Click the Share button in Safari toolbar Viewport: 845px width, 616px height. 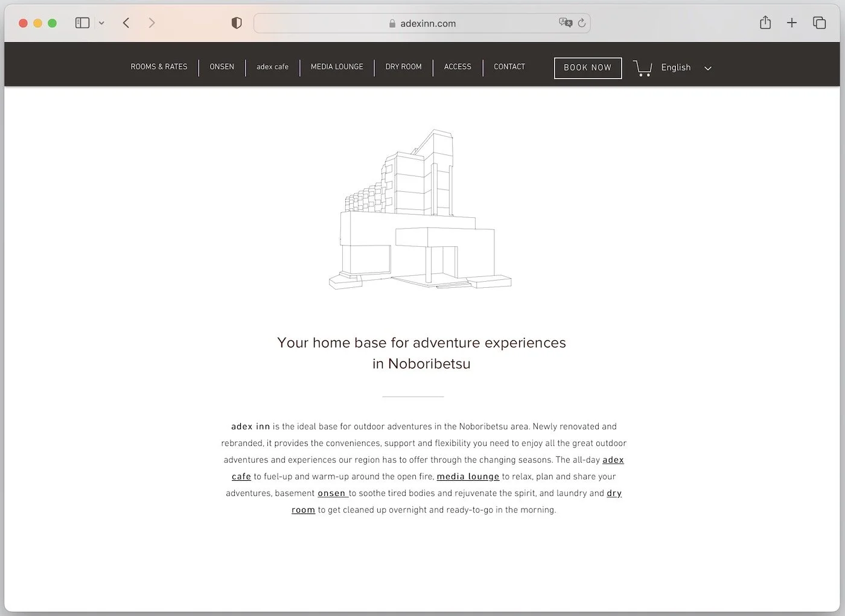[x=765, y=22]
